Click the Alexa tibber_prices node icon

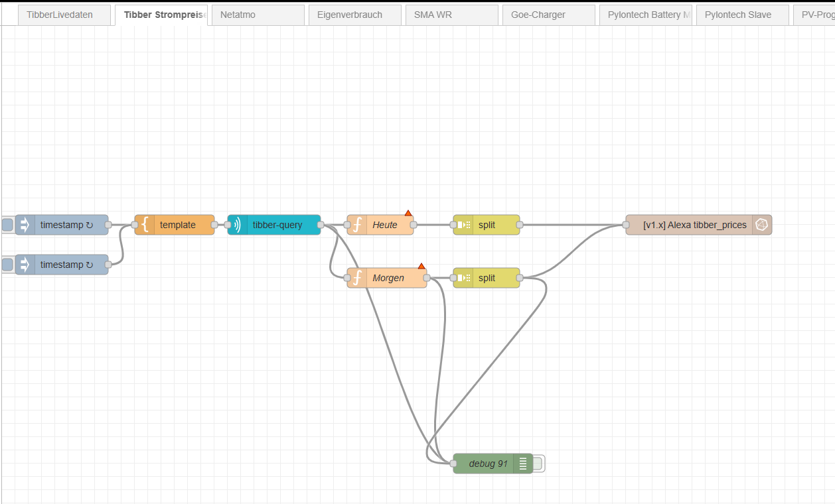[762, 225]
